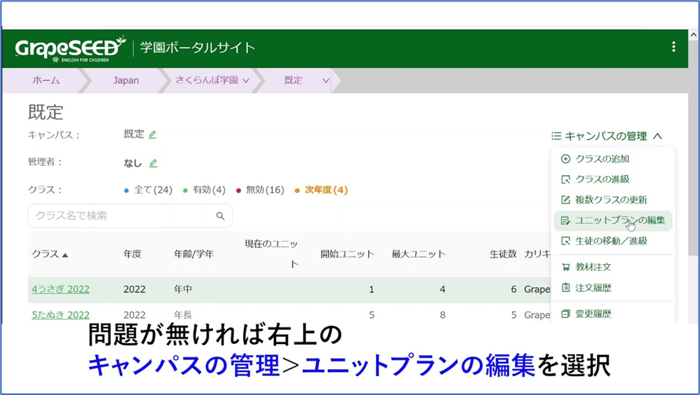Select クラスの進級 menu item

[x=612, y=179]
